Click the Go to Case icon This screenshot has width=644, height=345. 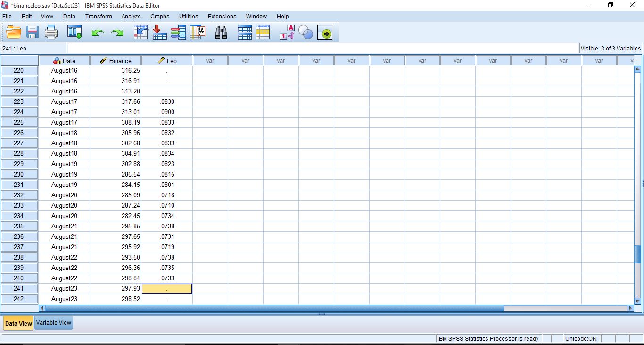pos(141,33)
